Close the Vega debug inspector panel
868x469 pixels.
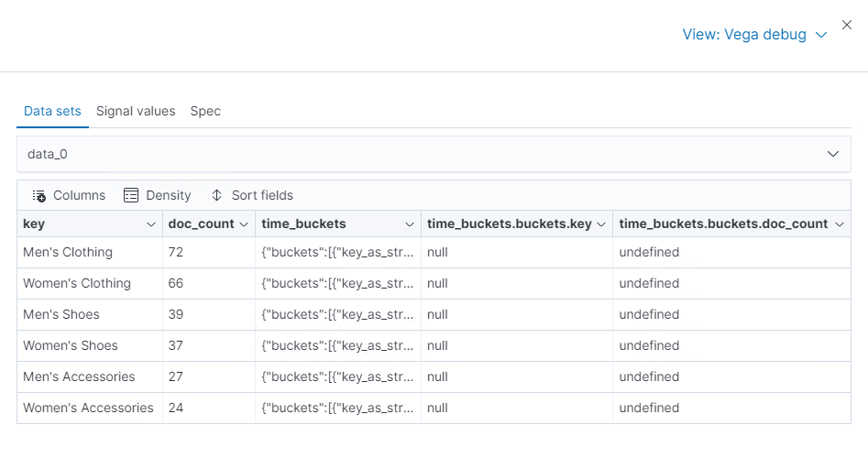tap(847, 25)
